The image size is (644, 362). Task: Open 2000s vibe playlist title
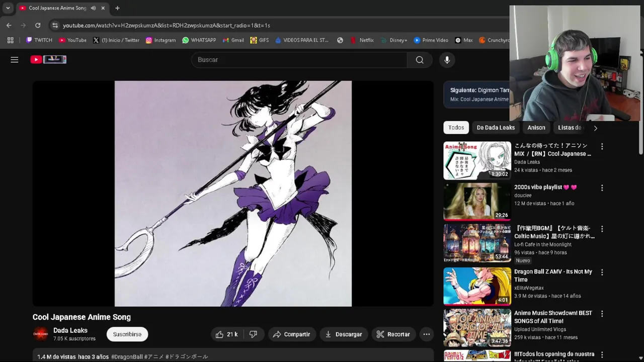point(545,187)
